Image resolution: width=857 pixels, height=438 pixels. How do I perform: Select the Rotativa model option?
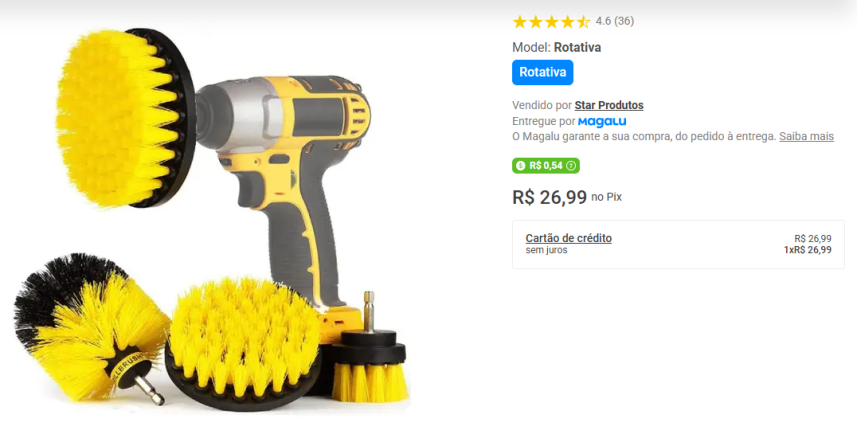coord(542,72)
